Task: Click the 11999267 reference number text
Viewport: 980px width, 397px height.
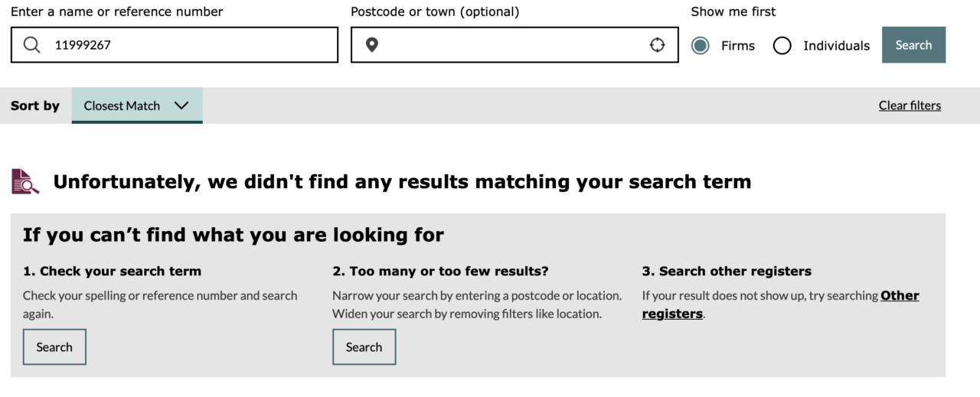Action: click(x=83, y=45)
